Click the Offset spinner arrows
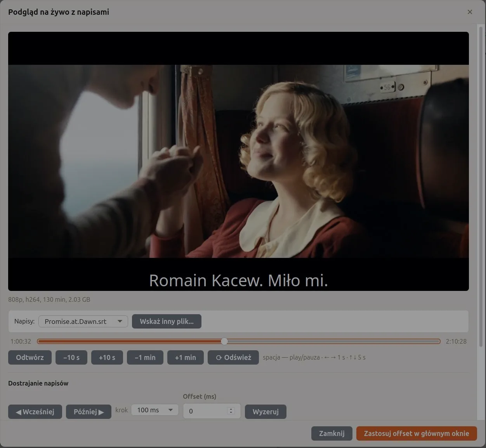Viewport: 486px width, 448px height. [231, 411]
